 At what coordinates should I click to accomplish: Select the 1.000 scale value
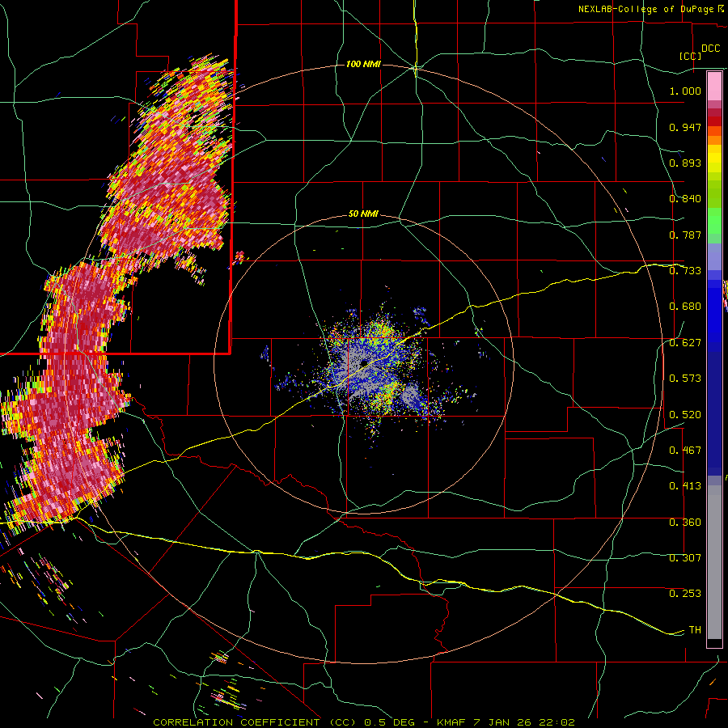click(685, 91)
